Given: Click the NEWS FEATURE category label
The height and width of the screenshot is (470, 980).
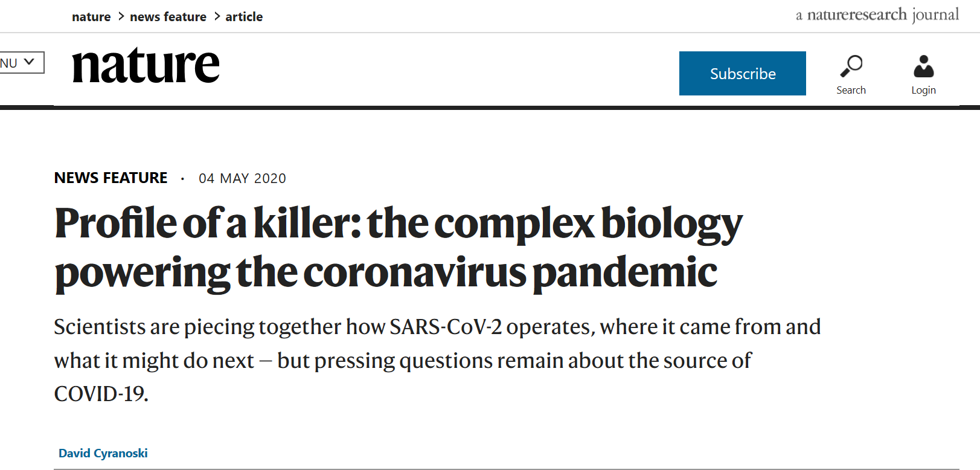Looking at the screenshot, I should click(110, 178).
